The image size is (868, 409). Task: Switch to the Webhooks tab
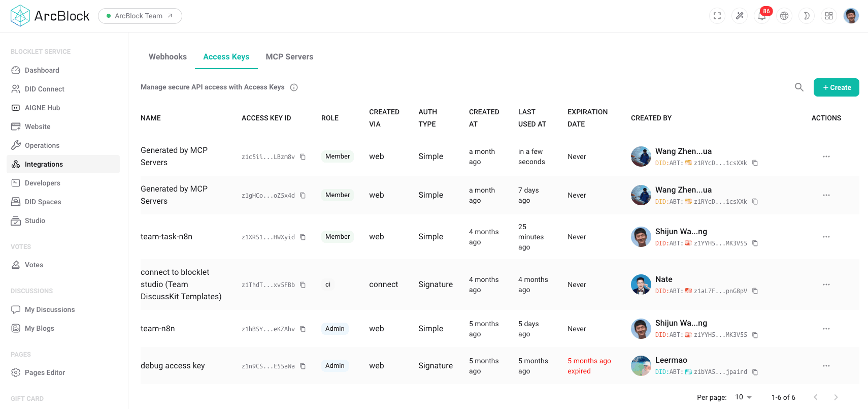point(168,57)
